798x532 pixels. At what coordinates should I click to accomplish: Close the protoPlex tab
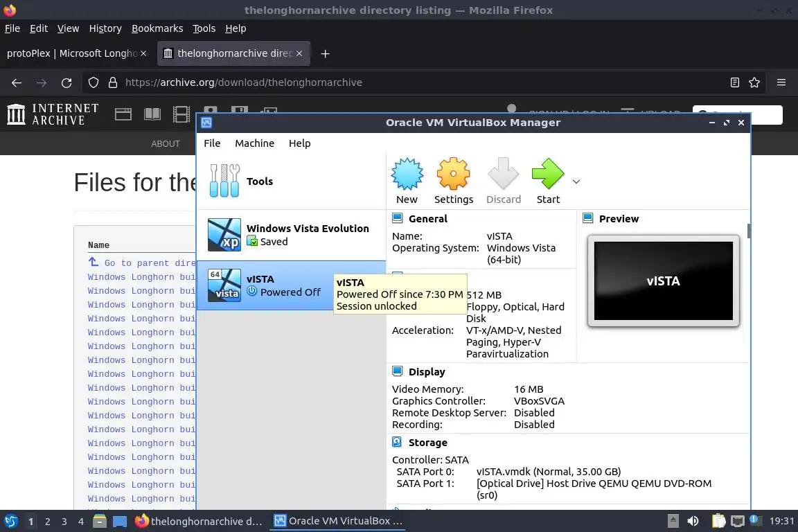143,53
